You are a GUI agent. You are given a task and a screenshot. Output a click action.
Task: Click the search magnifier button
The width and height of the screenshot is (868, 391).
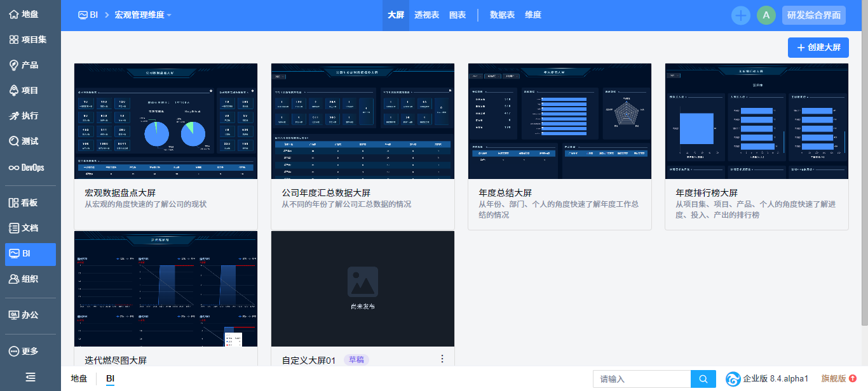coord(703,379)
